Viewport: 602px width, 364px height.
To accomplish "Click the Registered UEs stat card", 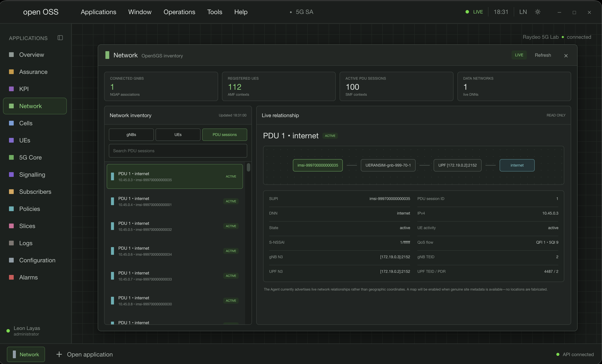I will click(x=279, y=86).
